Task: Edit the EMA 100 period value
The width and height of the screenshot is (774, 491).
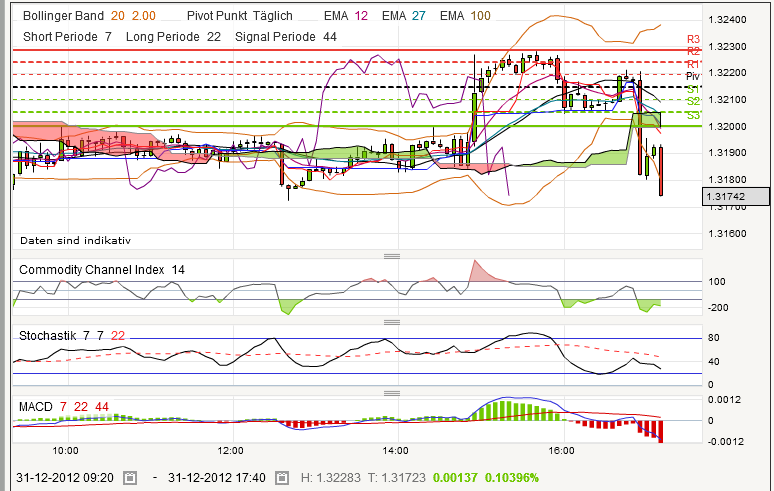Action: pos(481,17)
